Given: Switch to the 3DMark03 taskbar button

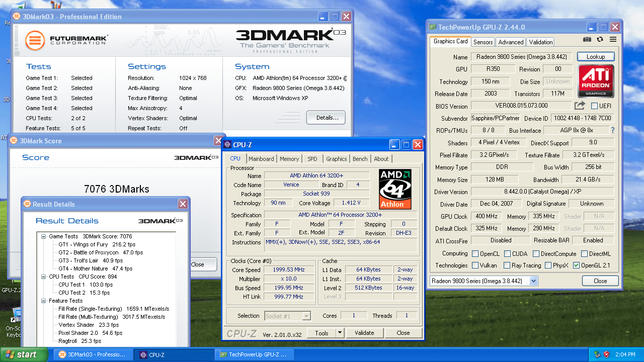Looking at the screenshot, I should pyautogui.click(x=94, y=354).
